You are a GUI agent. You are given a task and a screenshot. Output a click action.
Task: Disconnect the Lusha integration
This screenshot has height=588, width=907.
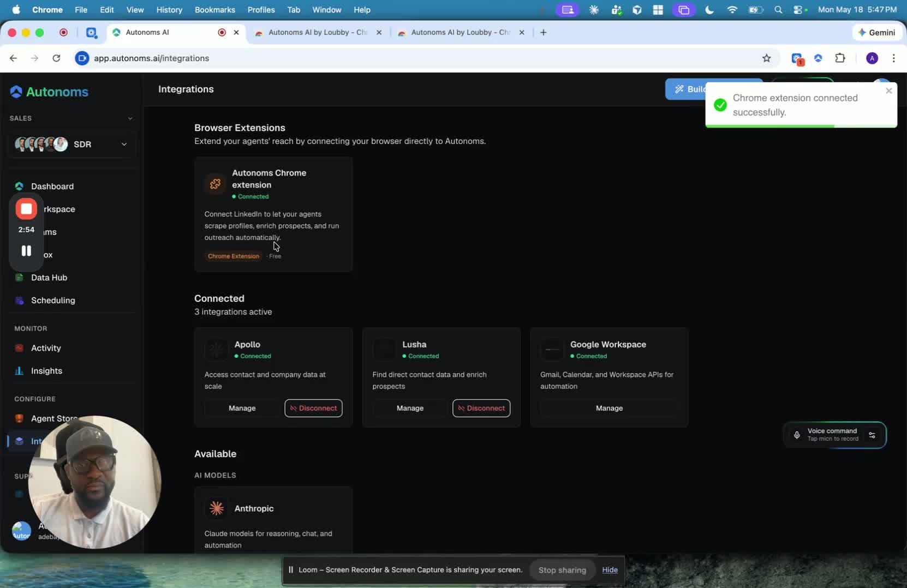[481, 408]
